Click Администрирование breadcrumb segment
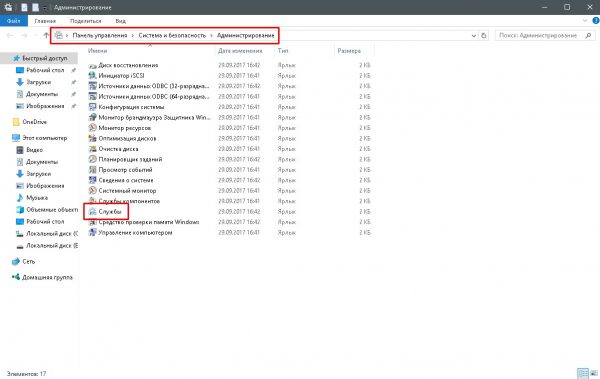The height and width of the screenshot is (379, 600). point(246,35)
